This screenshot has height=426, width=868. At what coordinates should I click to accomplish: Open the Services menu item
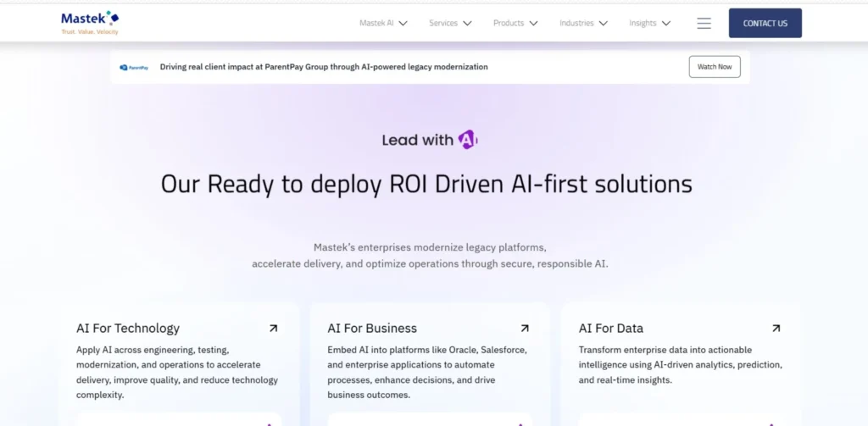coord(443,24)
